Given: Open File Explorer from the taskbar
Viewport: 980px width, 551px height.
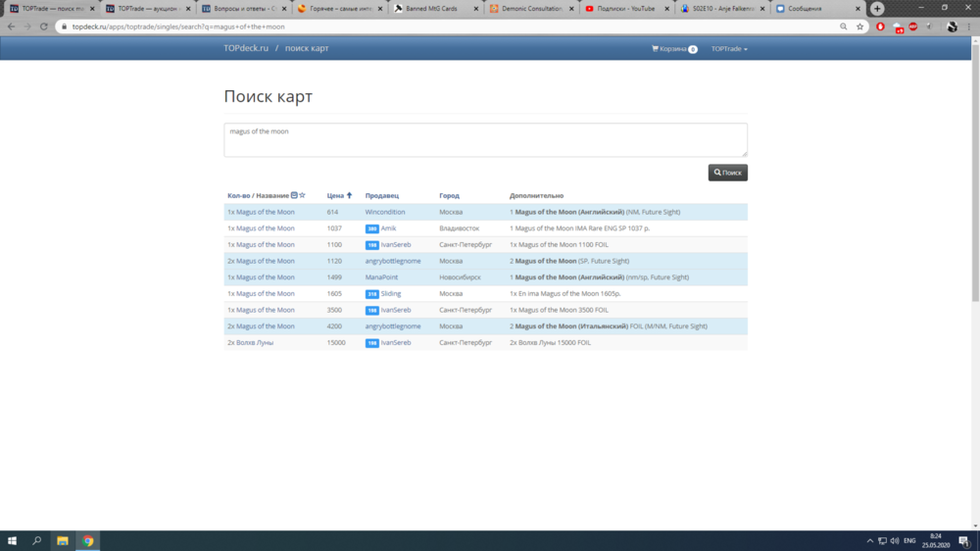Looking at the screenshot, I should tap(62, 540).
